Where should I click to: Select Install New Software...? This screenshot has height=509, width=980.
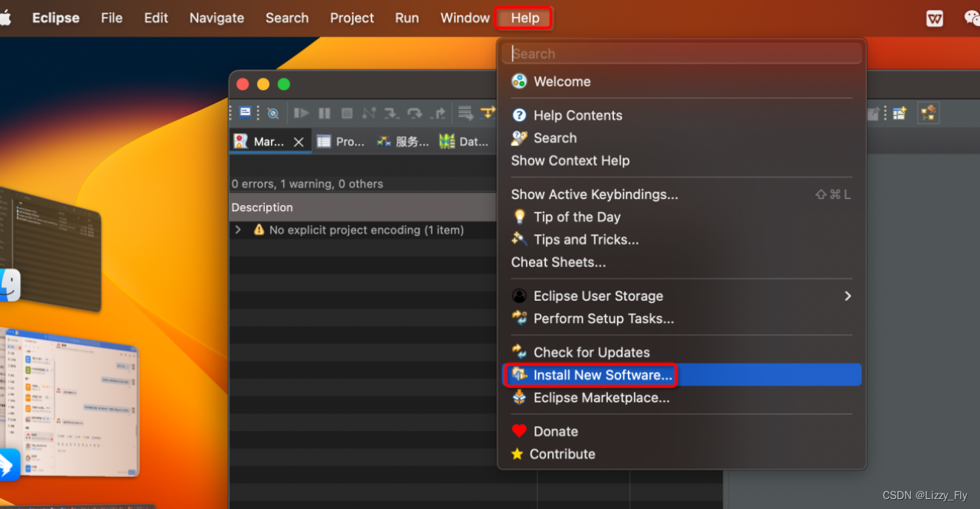(x=681, y=374)
